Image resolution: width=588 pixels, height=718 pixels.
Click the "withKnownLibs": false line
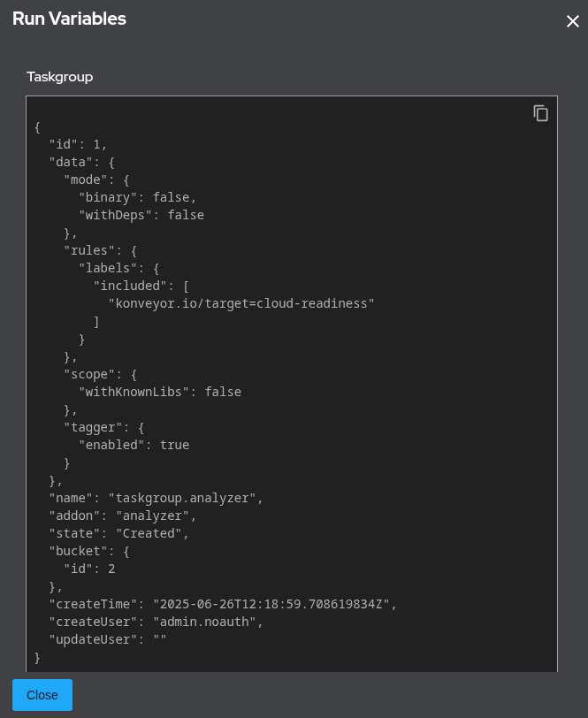[159, 392]
